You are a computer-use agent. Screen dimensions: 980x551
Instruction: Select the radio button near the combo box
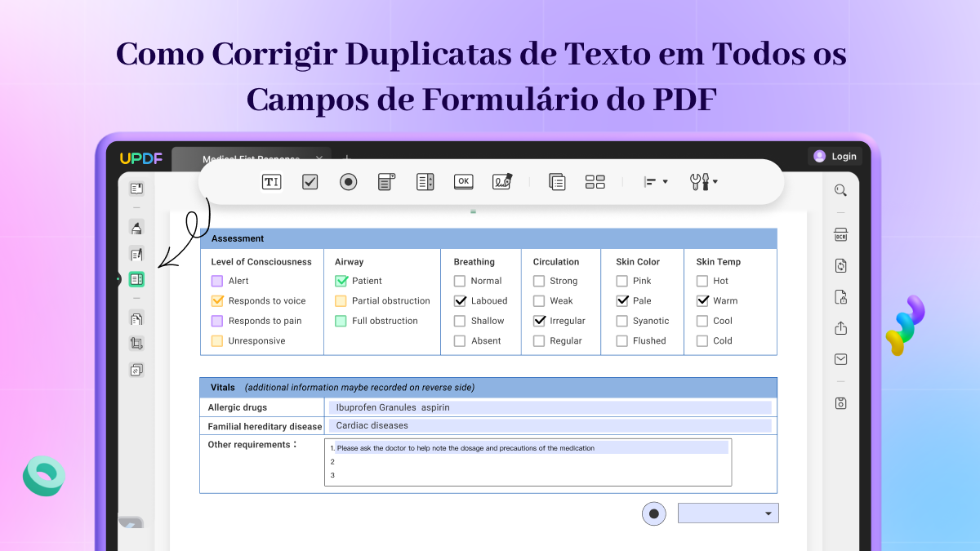[653, 513]
